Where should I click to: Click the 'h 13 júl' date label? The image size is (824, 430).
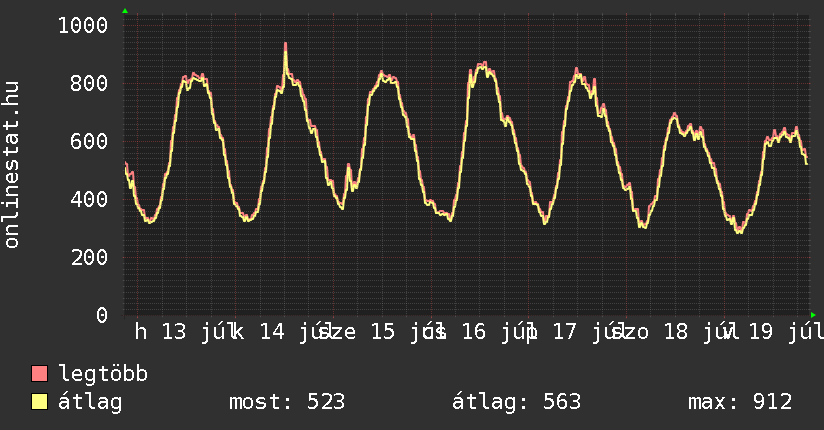click(x=182, y=332)
